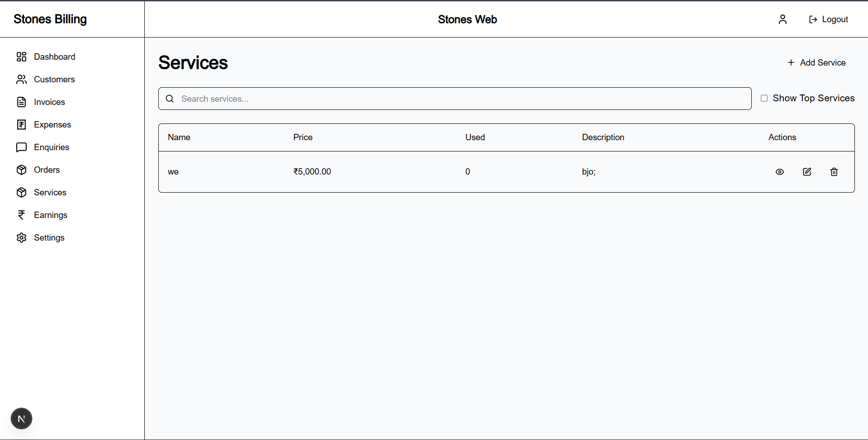This screenshot has height=440, width=868.
Task: Select the Dashboard icon in sidebar
Action: [22, 57]
